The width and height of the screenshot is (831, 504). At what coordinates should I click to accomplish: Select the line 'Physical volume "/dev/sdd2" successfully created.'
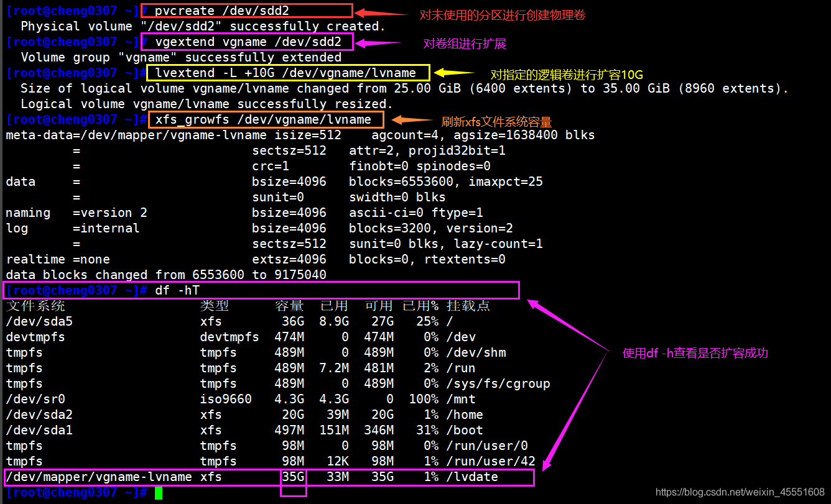click(203, 26)
